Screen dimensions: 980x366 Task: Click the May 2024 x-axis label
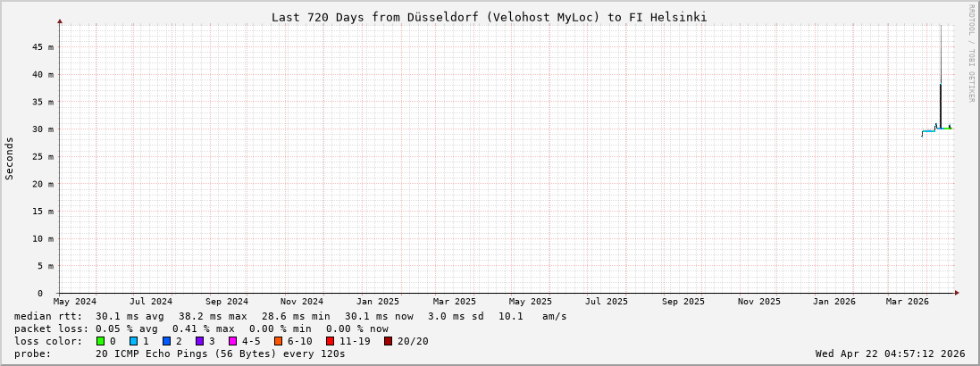75,302
